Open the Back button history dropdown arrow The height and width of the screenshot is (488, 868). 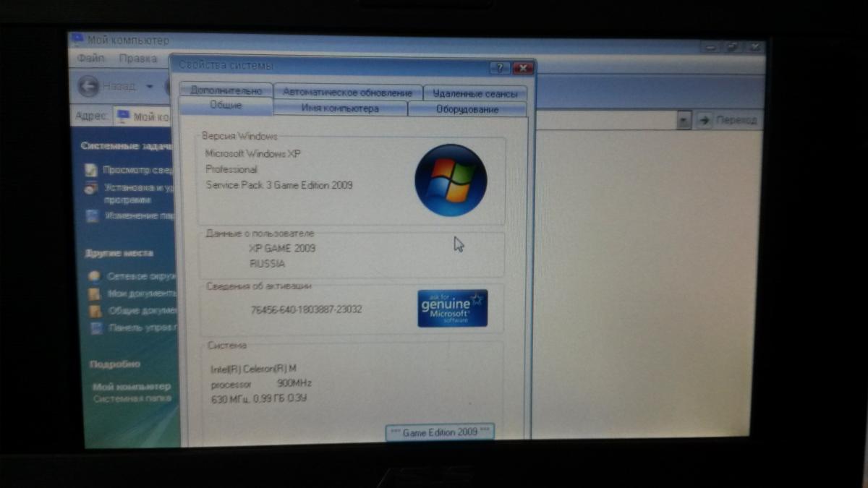tap(150, 87)
